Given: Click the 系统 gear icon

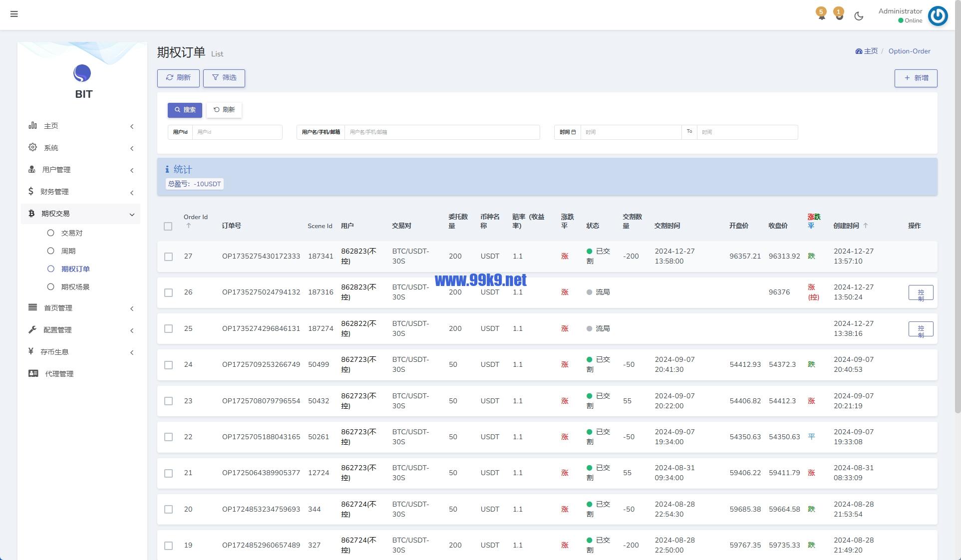Looking at the screenshot, I should [x=33, y=147].
